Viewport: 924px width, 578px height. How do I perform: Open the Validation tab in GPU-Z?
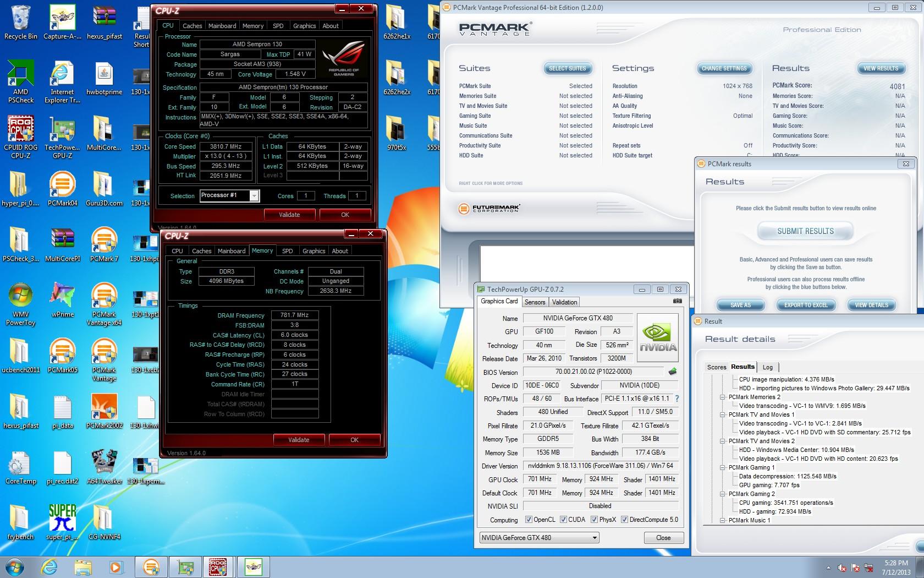565,302
